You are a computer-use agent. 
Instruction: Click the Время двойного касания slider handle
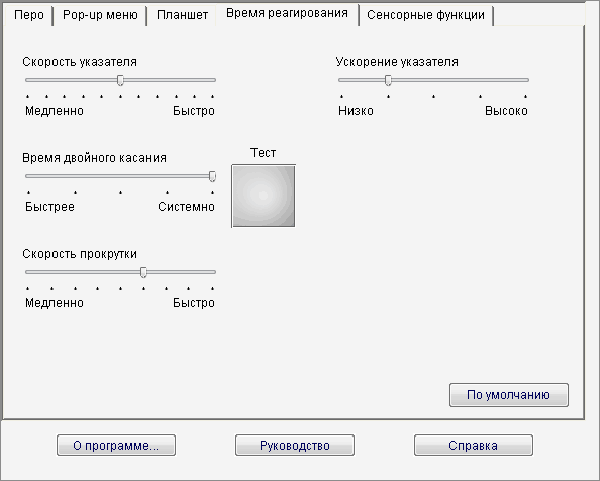(212, 176)
